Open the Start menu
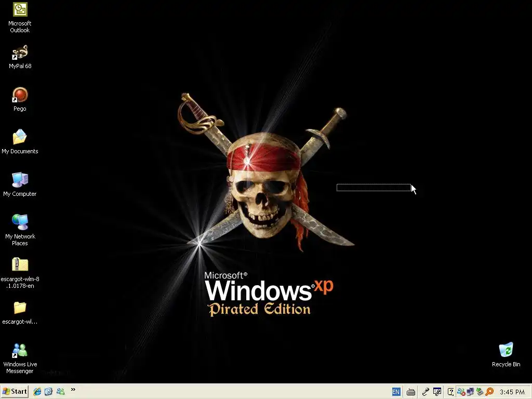 (x=14, y=392)
